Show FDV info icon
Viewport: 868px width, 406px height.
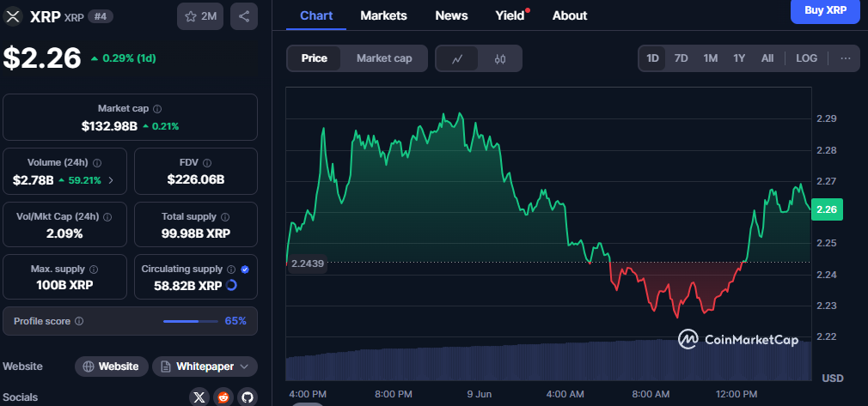click(x=207, y=163)
